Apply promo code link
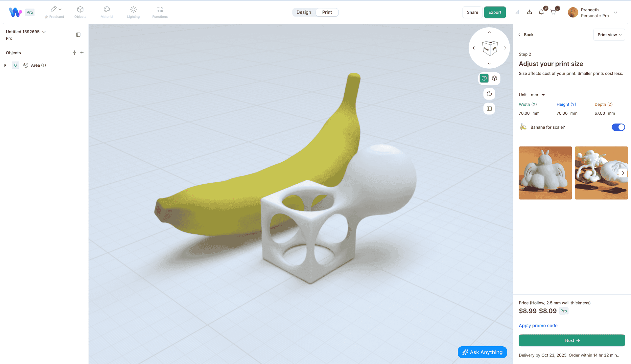631x364 pixels. [538, 326]
